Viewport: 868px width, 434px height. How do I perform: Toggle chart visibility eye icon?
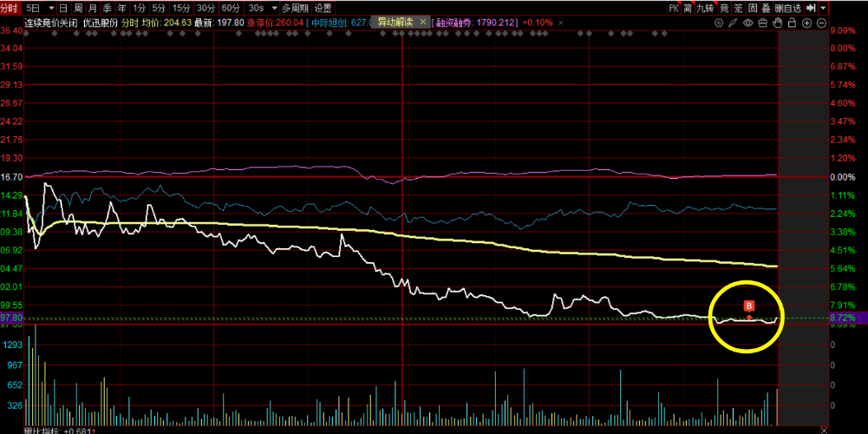click(x=747, y=23)
